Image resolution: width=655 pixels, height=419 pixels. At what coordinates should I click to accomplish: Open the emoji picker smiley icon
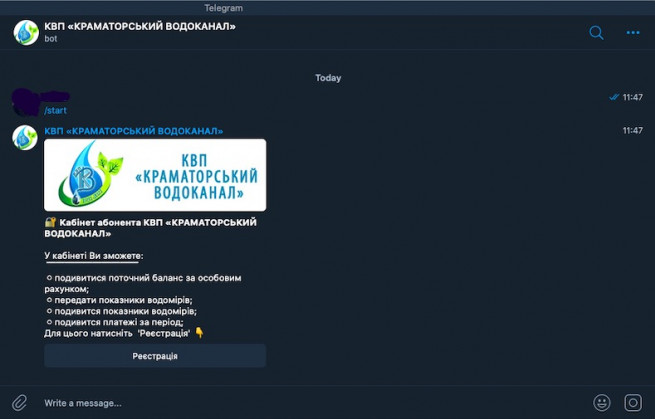[x=602, y=403]
